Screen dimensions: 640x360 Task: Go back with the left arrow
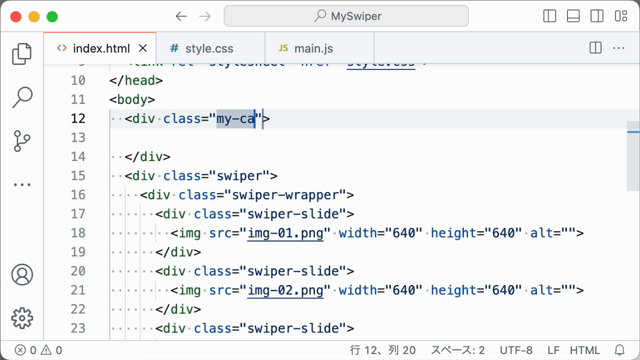[x=181, y=16]
